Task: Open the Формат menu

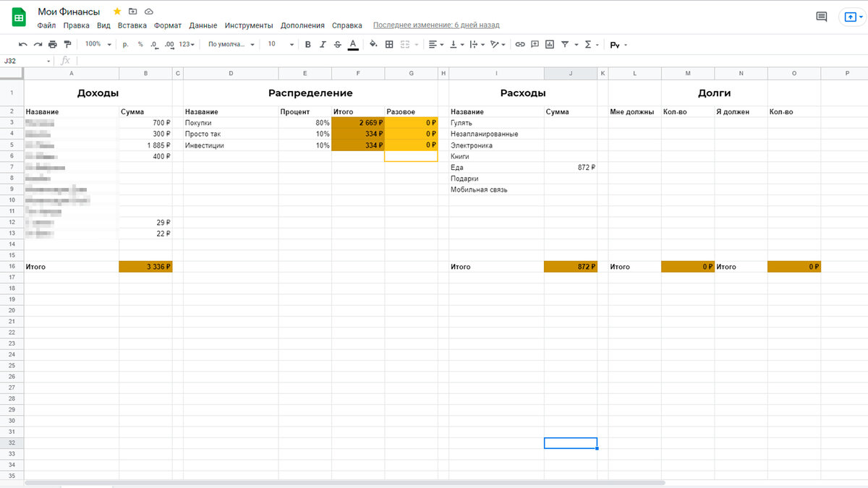Action: coord(168,25)
